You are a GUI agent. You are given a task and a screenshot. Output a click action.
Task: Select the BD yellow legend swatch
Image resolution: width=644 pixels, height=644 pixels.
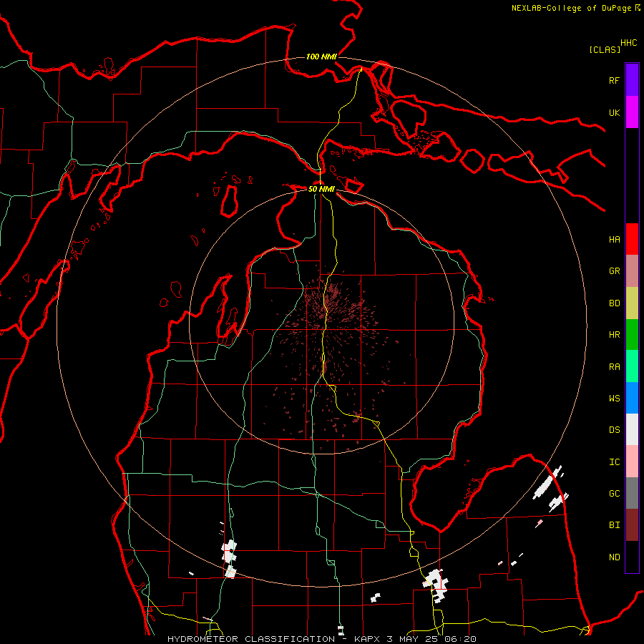(x=632, y=303)
